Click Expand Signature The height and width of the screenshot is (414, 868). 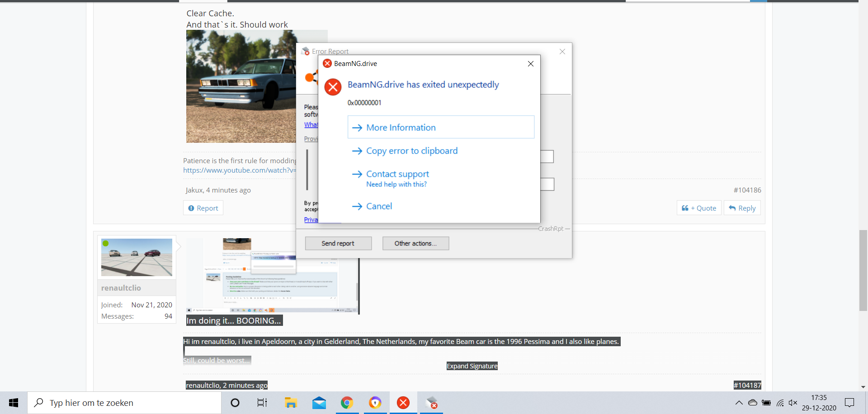[472, 366]
